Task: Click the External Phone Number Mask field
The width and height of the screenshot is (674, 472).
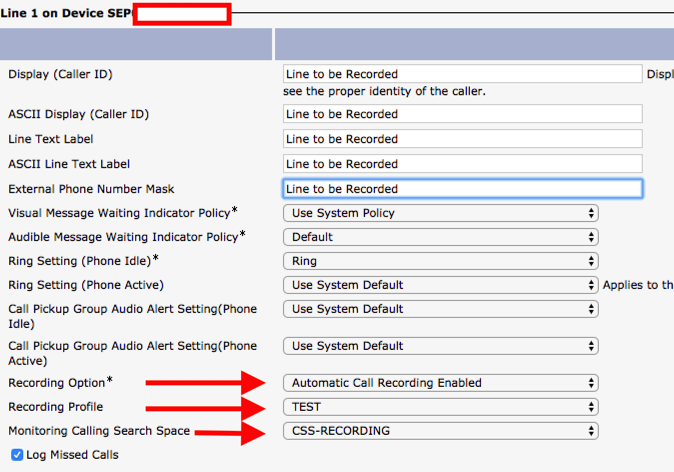Action: point(462,189)
